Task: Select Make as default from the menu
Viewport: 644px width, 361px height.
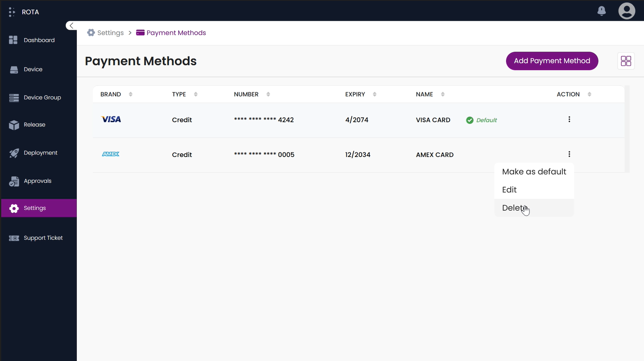Action: coord(534,171)
